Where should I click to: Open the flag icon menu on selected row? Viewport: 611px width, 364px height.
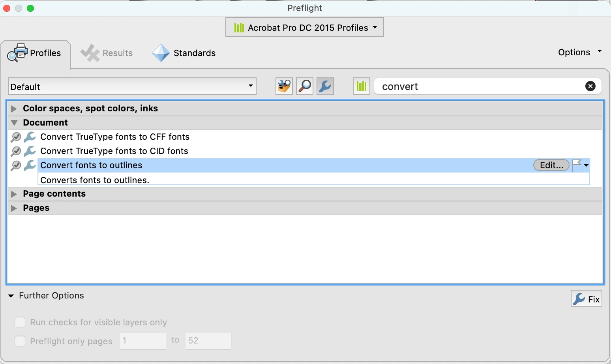click(x=581, y=165)
